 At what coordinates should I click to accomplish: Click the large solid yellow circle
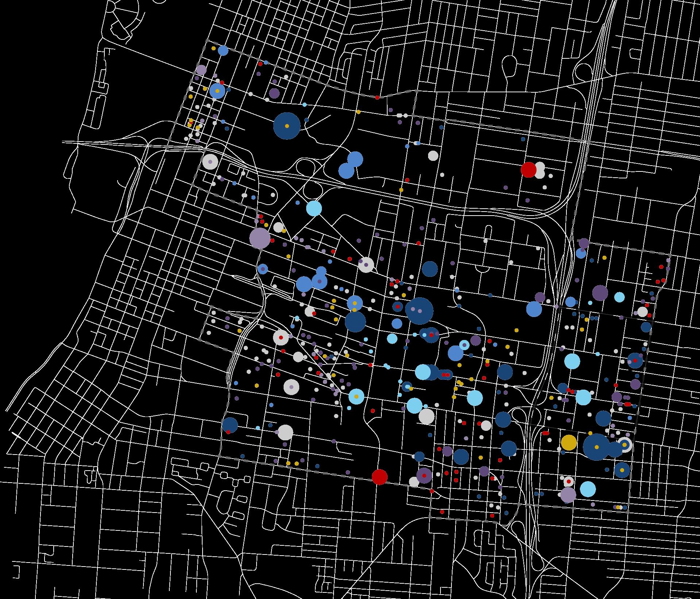[568, 443]
